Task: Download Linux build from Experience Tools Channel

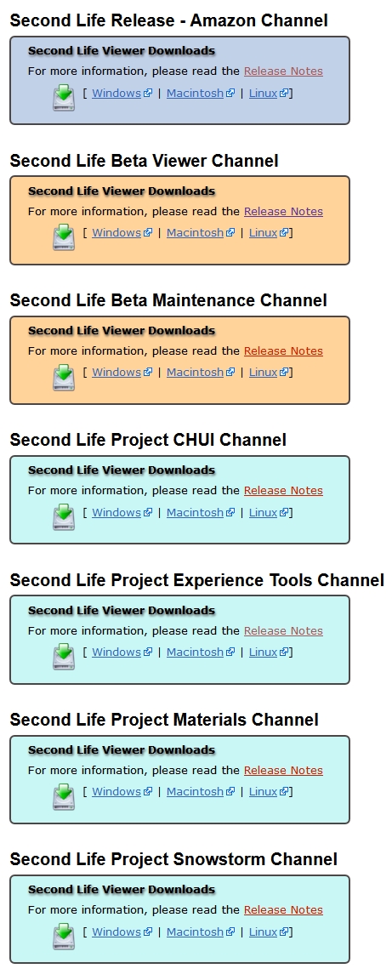Action: [264, 652]
